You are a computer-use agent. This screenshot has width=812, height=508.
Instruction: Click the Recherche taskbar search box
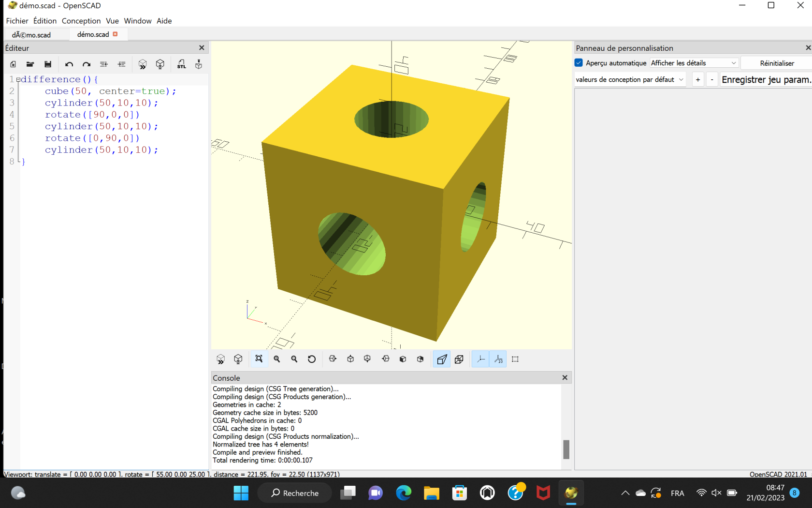click(295, 493)
